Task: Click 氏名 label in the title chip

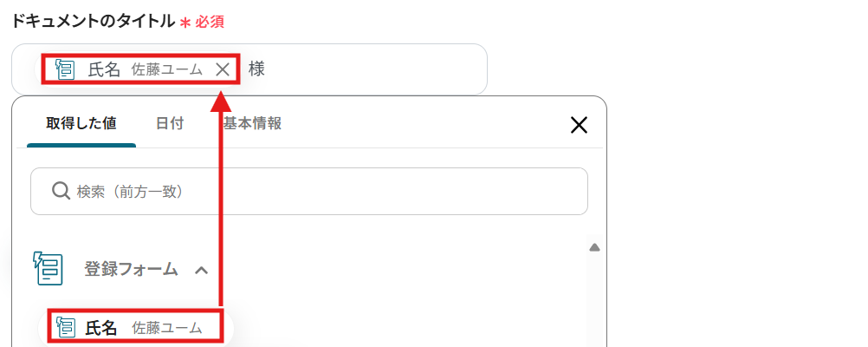Action: pos(104,69)
